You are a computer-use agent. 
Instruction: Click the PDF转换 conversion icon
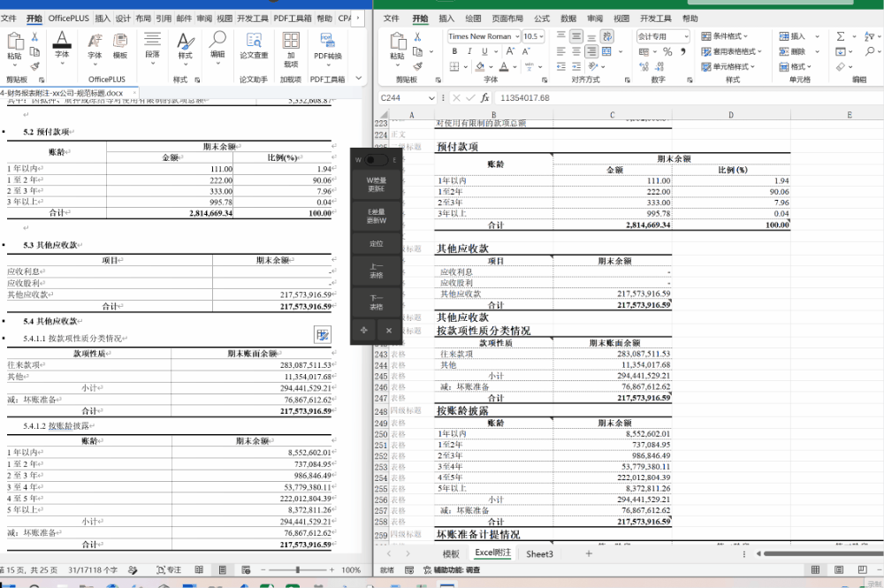[x=328, y=46]
